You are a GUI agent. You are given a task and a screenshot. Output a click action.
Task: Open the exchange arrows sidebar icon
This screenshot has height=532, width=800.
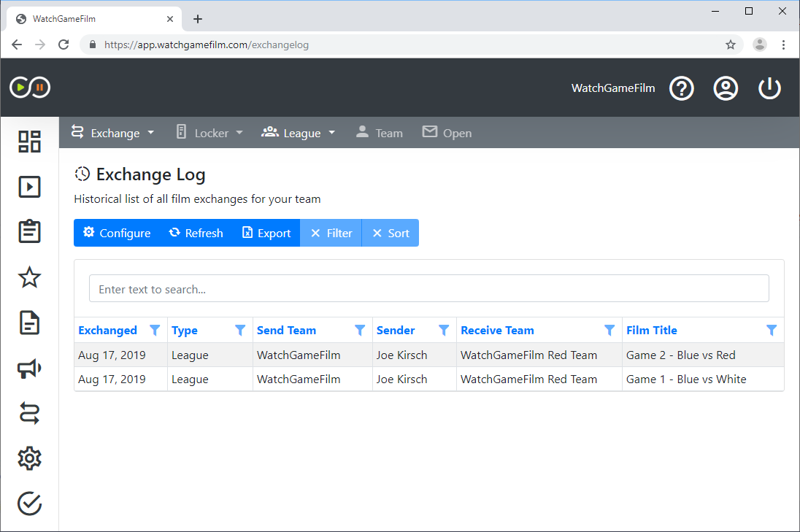(x=29, y=413)
